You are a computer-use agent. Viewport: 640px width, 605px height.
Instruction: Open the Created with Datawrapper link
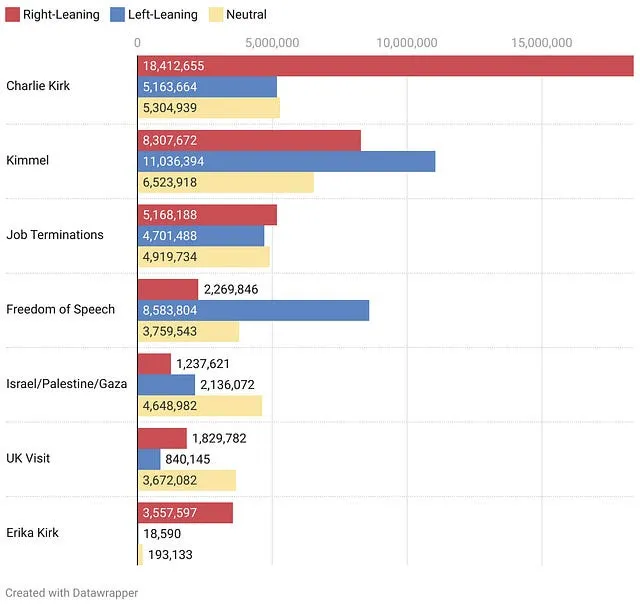tap(72, 592)
